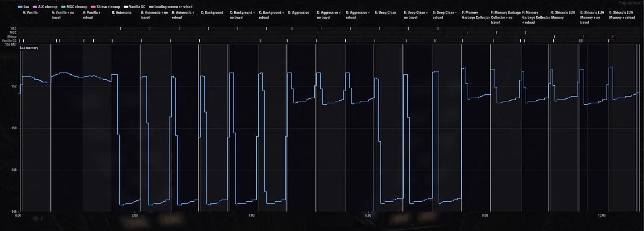Screen dimensions: 644x231
Task: Click the '145' y-axis label
Action: 14,212
